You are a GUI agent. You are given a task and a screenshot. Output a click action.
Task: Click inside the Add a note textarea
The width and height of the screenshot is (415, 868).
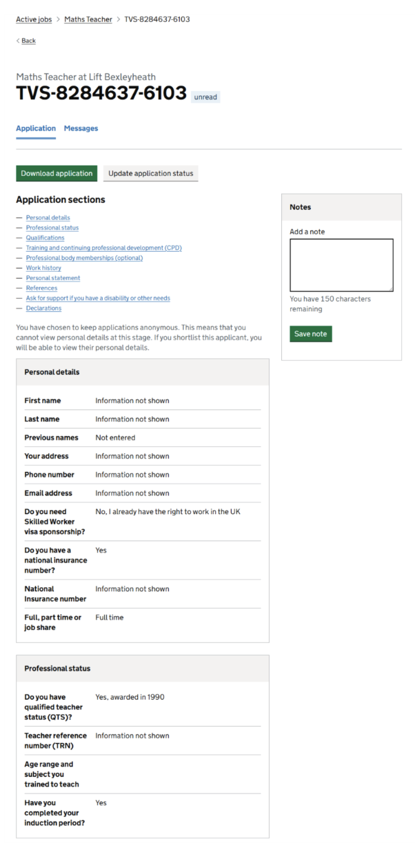341,265
